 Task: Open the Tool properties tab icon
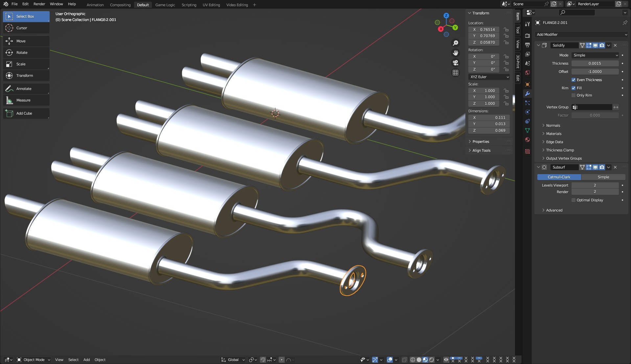[x=527, y=24]
